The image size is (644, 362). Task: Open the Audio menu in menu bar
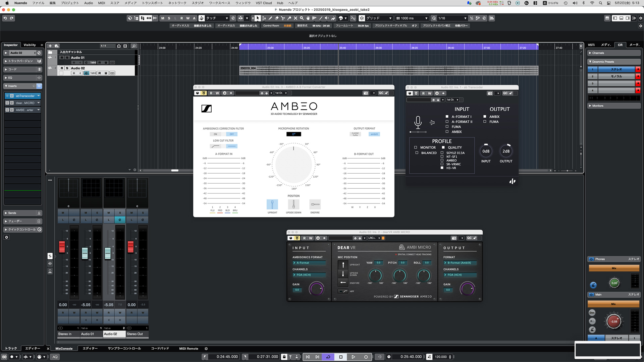(89, 3)
